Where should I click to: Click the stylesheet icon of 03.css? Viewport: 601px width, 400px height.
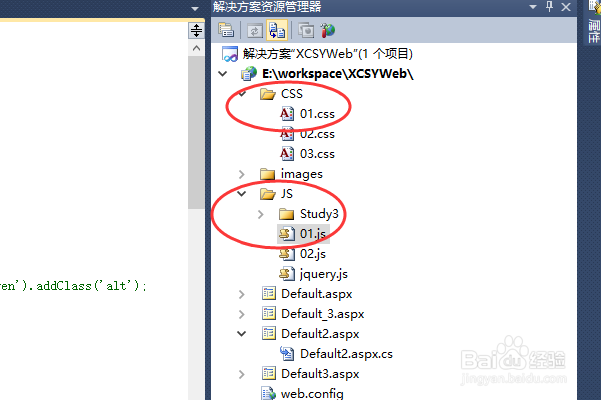(287, 154)
